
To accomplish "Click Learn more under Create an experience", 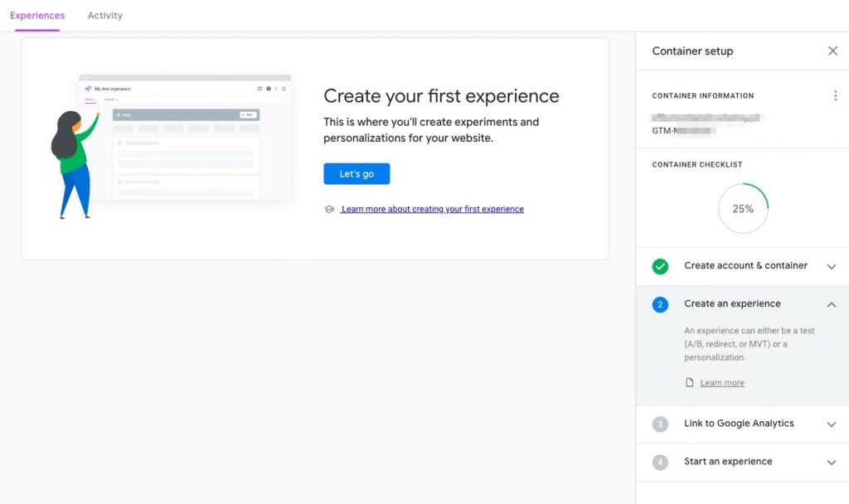I will click(x=721, y=382).
